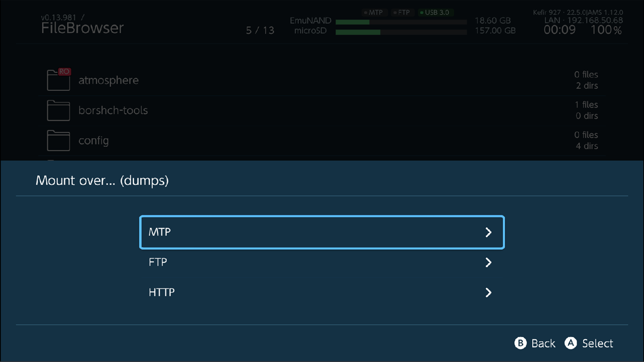Click the 18.60 GB EmuNAND size
This screenshot has width=644, height=362.
493,21
